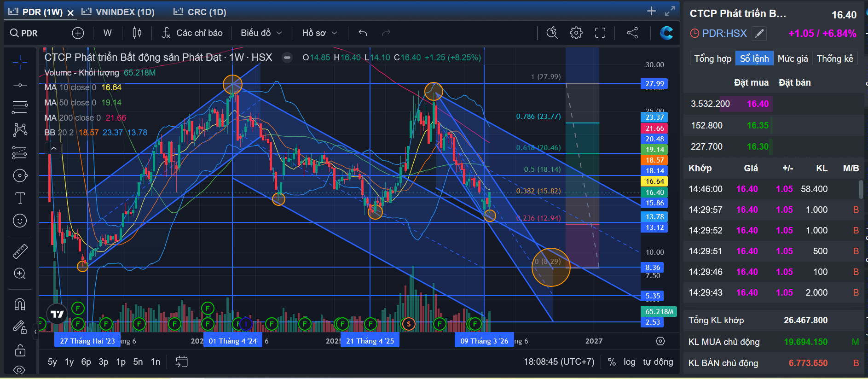
Task: Select the text annotation tool
Action: tap(20, 198)
